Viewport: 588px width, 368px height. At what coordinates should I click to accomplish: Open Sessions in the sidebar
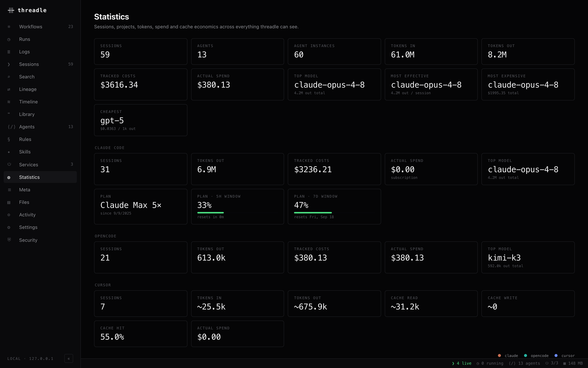pyautogui.click(x=40, y=64)
